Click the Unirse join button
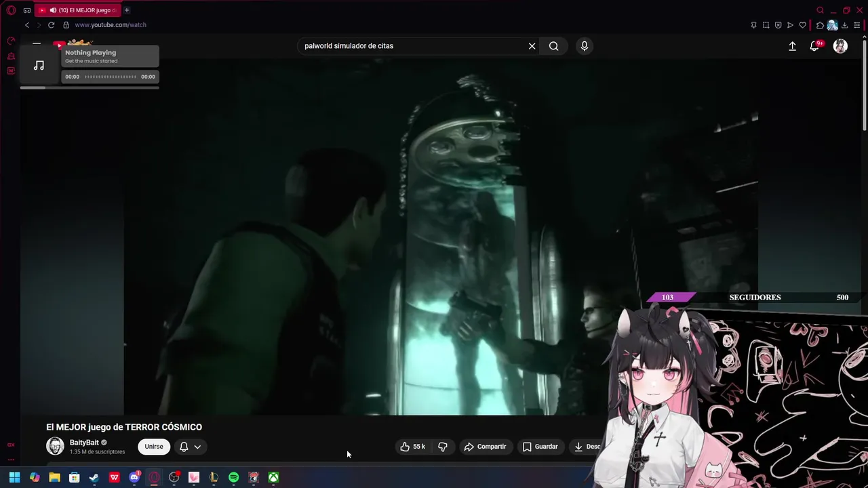The width and height of the screenshot is (868, 488). coord(154,447)
